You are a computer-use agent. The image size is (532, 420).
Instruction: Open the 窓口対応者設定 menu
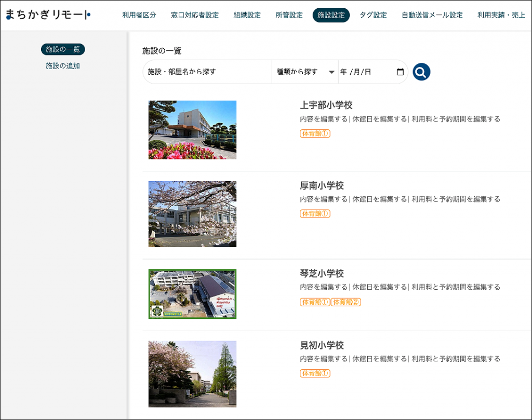coord(195,15)
